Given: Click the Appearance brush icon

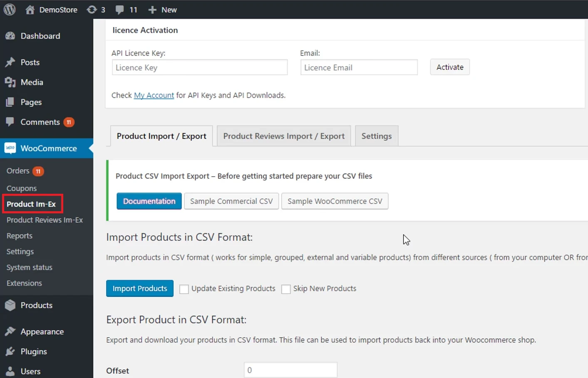Looking at the screenshot, I should pyautogui.click(x=10, y=331).
